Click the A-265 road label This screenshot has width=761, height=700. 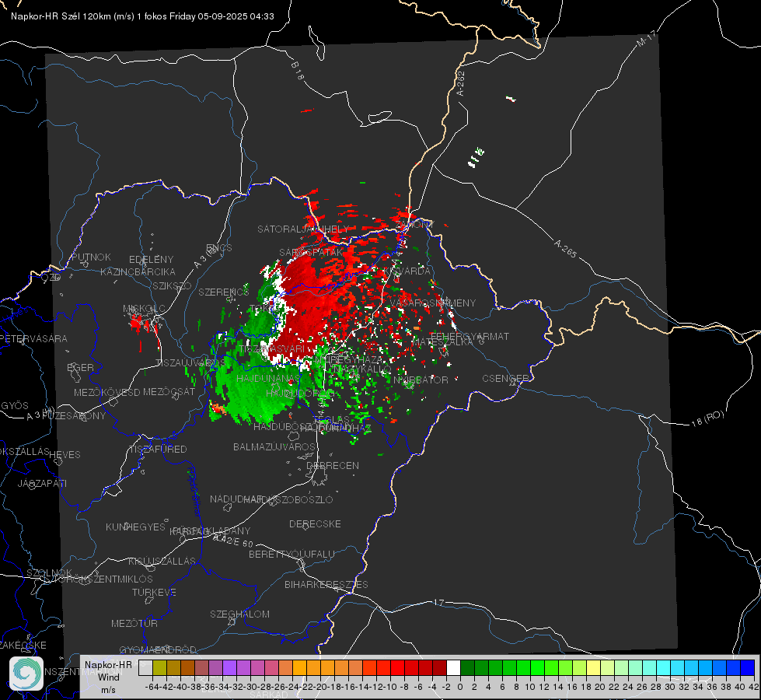(x=565, y=248)
